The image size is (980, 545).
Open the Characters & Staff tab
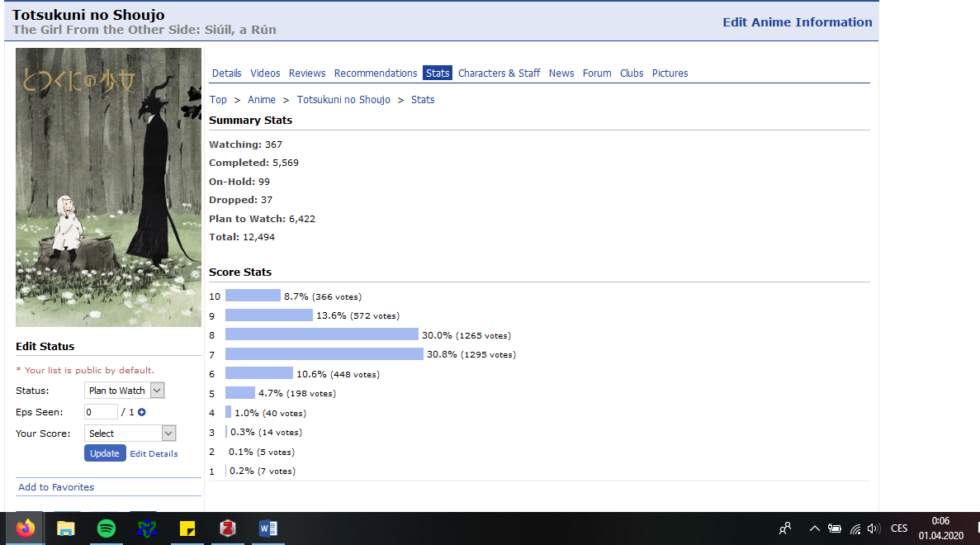[499, 73]
